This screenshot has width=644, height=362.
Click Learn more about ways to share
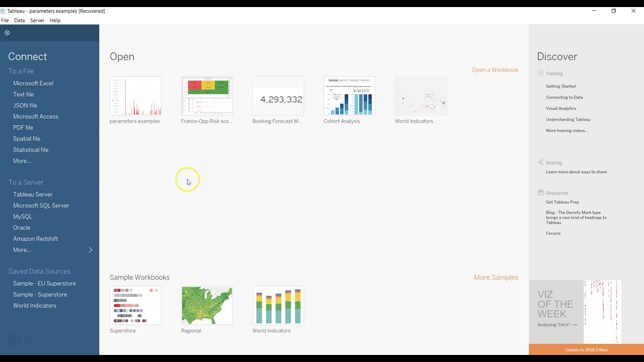point(576,172)
